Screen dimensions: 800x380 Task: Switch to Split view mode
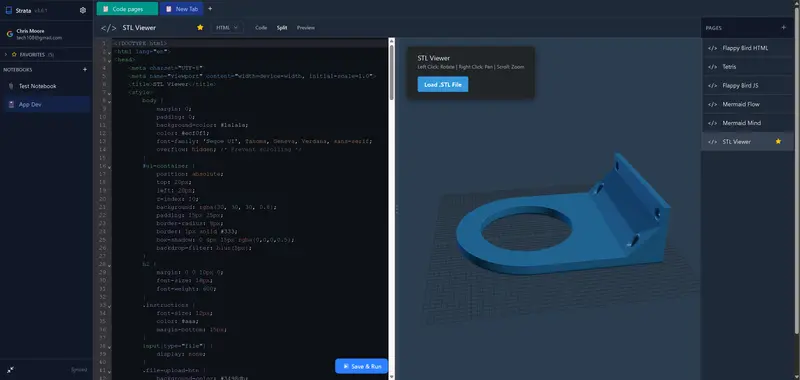pos(282,28)
